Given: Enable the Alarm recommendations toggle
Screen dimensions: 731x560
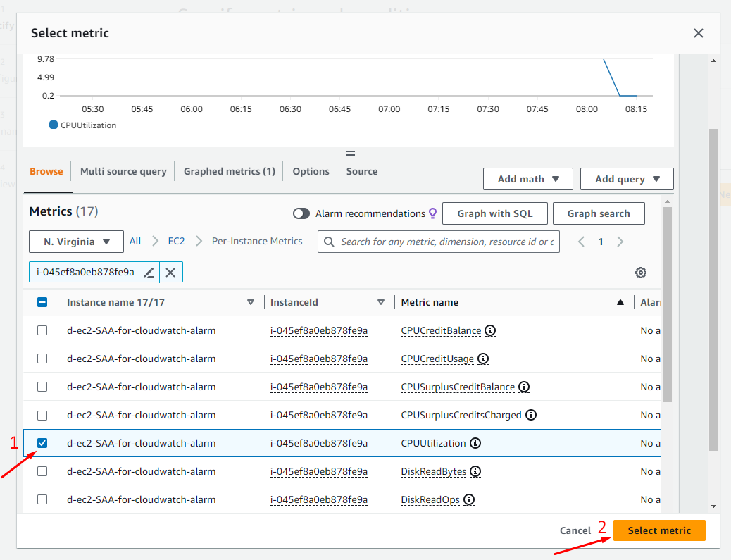Looking at the screenshot, I should pyautogui.click(x=301, y=213).
